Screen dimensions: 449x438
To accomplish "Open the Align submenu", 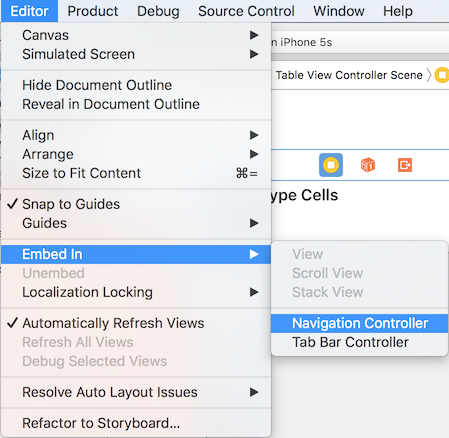I will (136, 135).
